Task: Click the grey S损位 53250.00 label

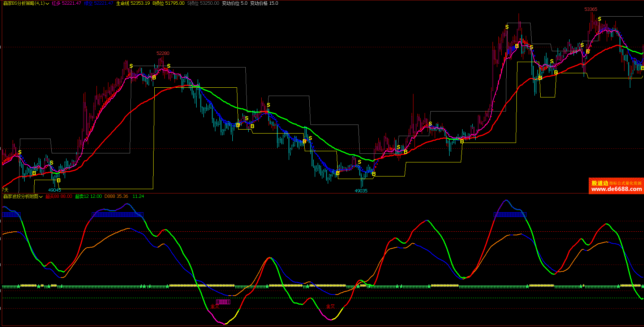Action: pyautogui.click(x=203, y=3)
